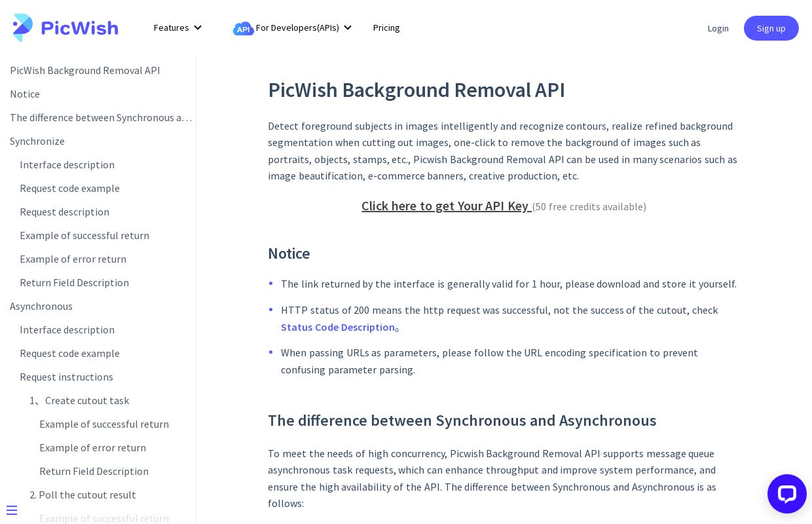Click the Notice section heading
The height and width of the screenshot is (524, 812).
[x=289, y=253]
